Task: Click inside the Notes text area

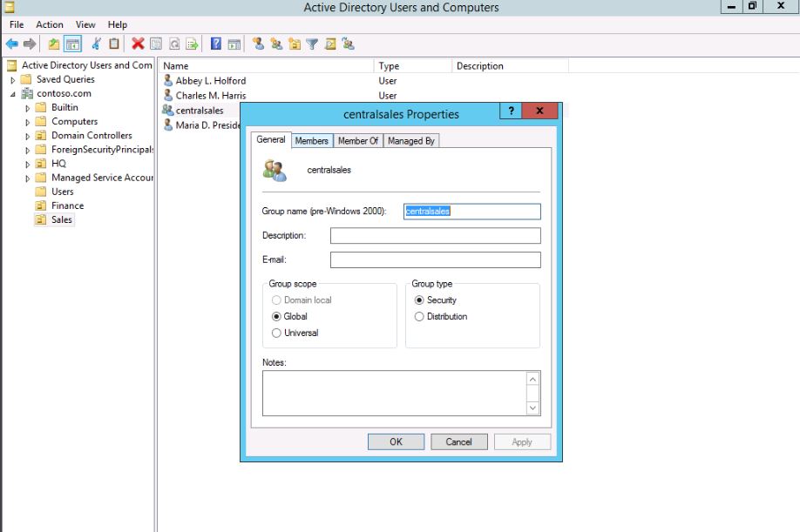Action: point(394,393)
